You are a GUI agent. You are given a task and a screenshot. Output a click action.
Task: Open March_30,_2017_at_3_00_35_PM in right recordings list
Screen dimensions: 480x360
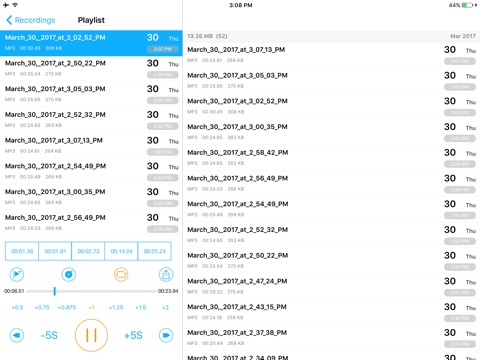(331, 132)
